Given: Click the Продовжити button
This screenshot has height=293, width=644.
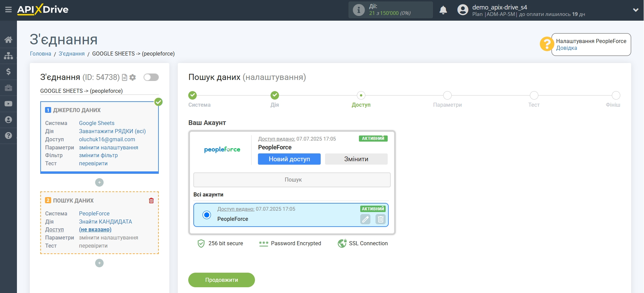Looking at the screenshot, I should 221,280.
